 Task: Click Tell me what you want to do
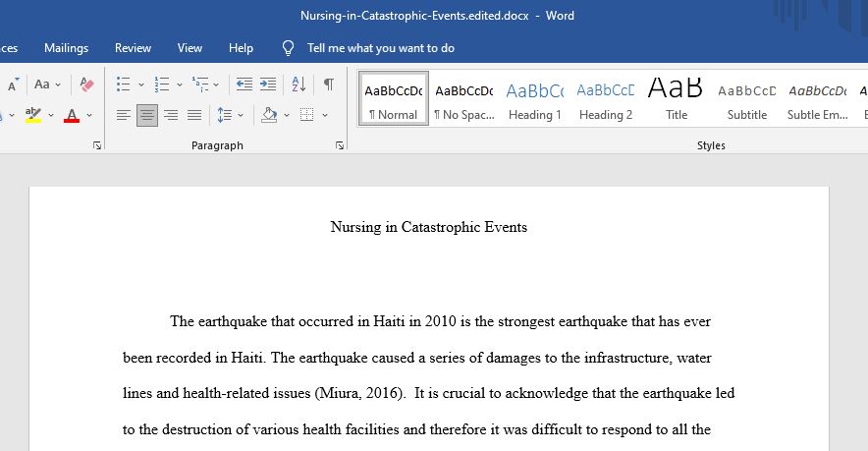381,48
